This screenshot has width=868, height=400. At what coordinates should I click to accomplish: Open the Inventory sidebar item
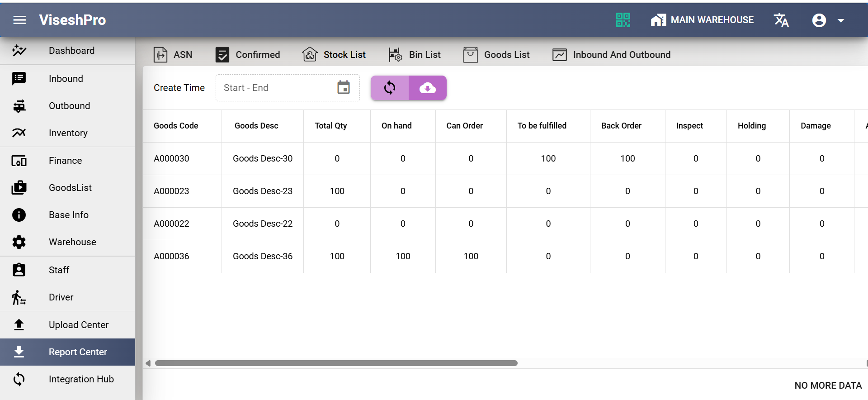click(x=68, y=133)
